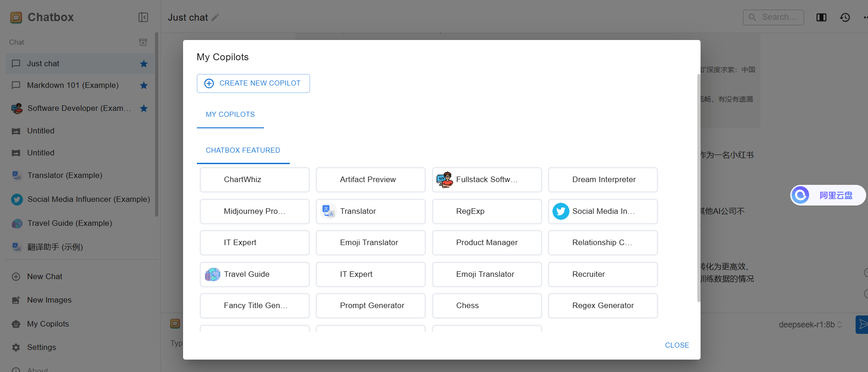Image resolution: width=868 pixels, height=372 pixels.
Task: Open the Just chat conversation in sidebar
Action: click(x=80, y=64)
